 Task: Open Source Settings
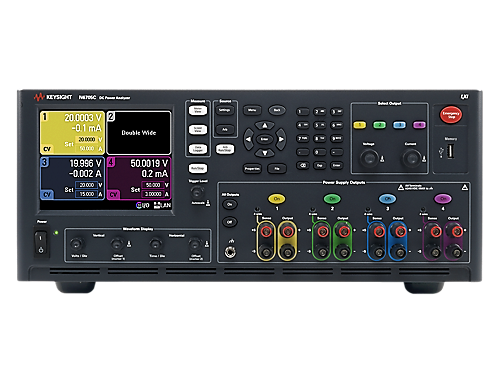pyautogui.click(x=225, y=110)
